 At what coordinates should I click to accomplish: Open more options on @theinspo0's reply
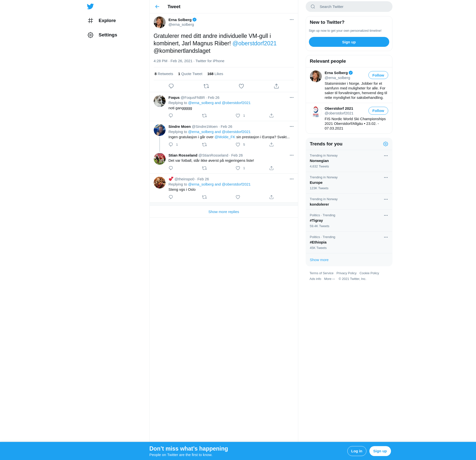tap(292, 179)
